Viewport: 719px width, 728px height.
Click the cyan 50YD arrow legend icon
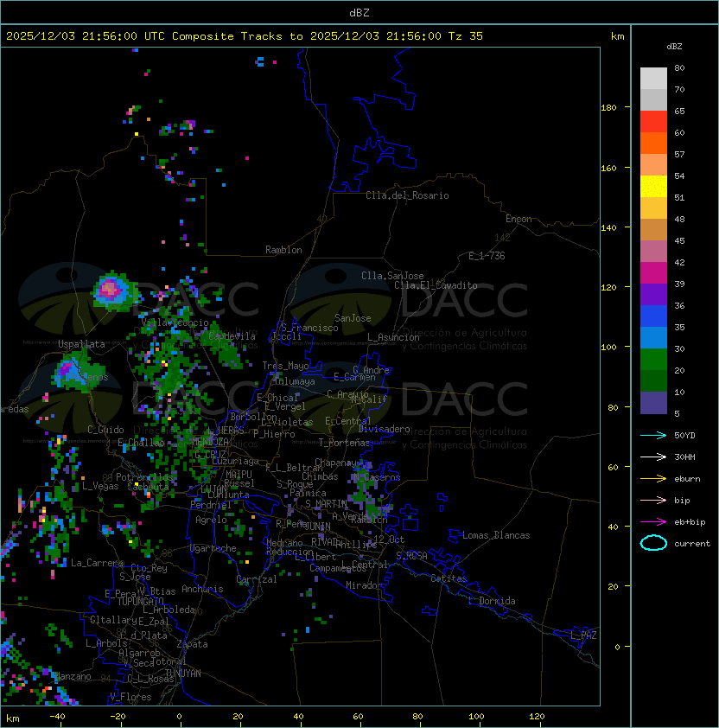click(653, 435)
